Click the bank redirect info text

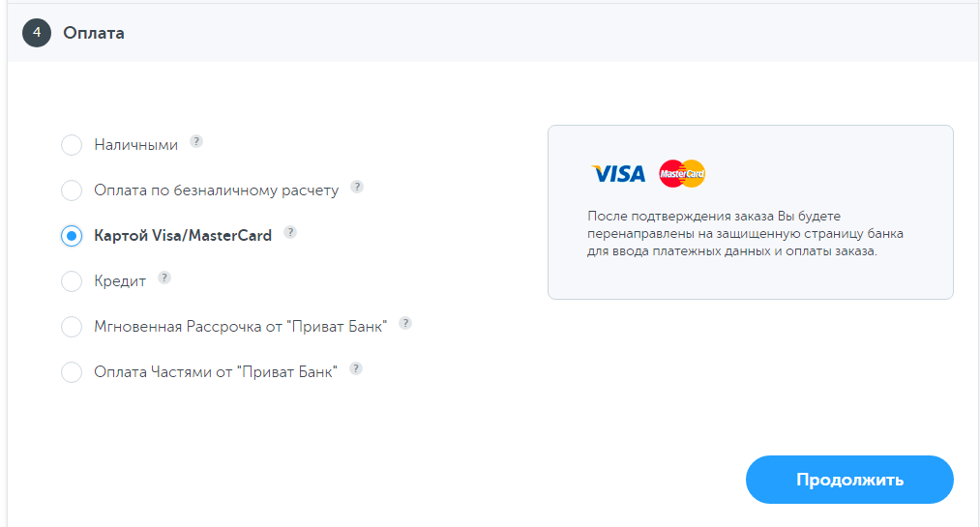coord(745,234)
